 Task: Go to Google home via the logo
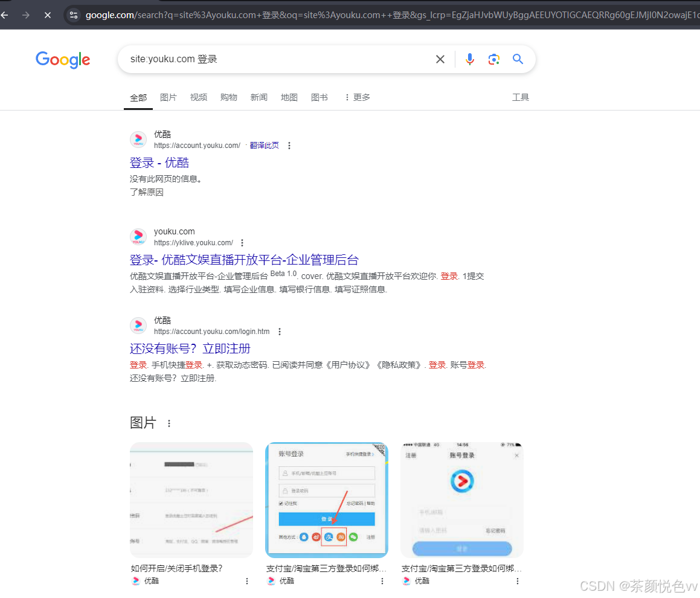click(x=63, y=59)
